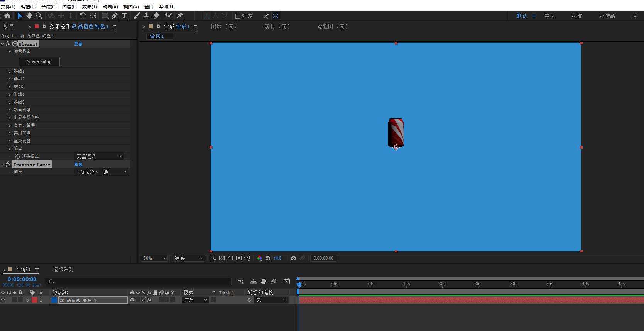Viewport: 644px width, 331px height.
Task: Hide layer 1 with eye toggle
Action: [x=3, y=300]
